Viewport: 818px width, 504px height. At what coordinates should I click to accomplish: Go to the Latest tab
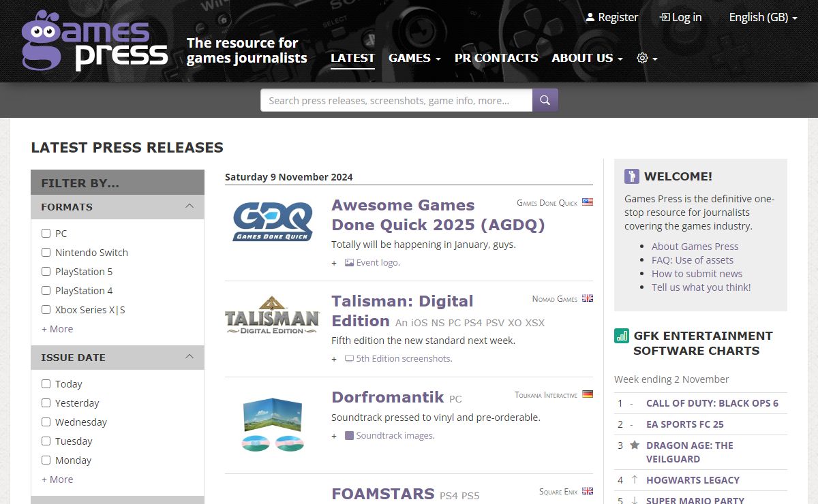pos(352,58)
